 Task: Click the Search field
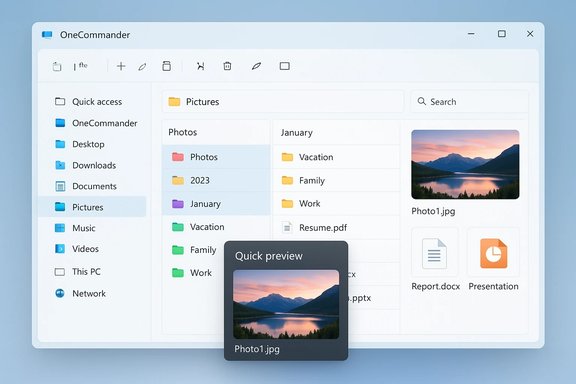coord(469,101)
